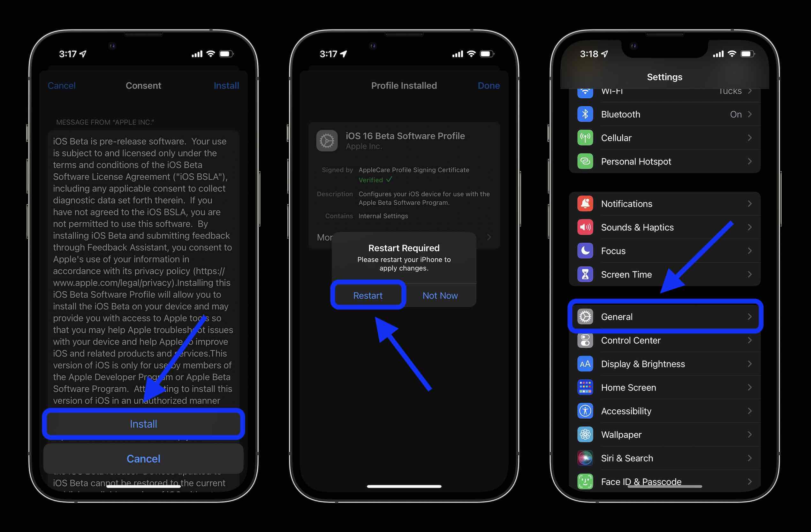Tap the Install button on consent screen
This screenshot has width=811, height=532.
click(143, 424)
